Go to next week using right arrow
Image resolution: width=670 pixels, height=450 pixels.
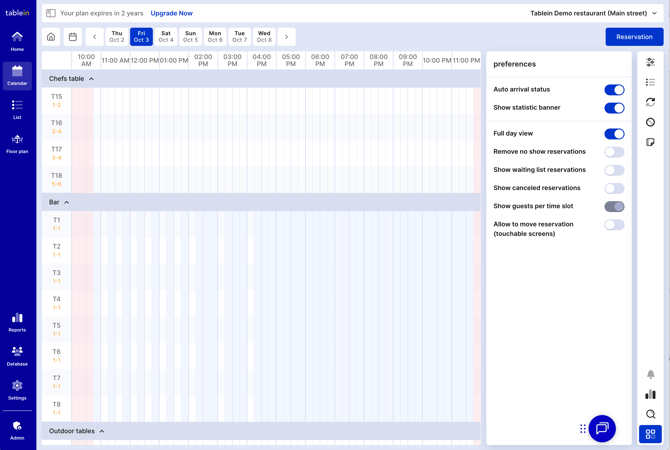pos(287,37)
